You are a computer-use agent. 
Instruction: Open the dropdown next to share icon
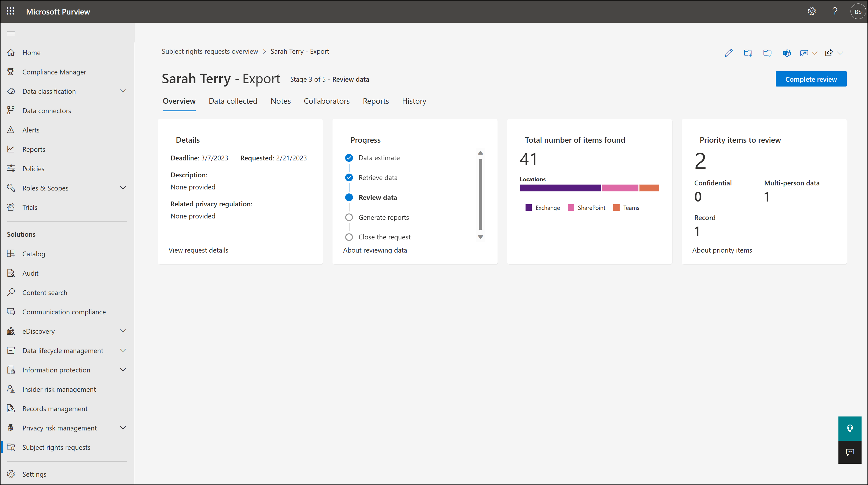pos(840,53)
